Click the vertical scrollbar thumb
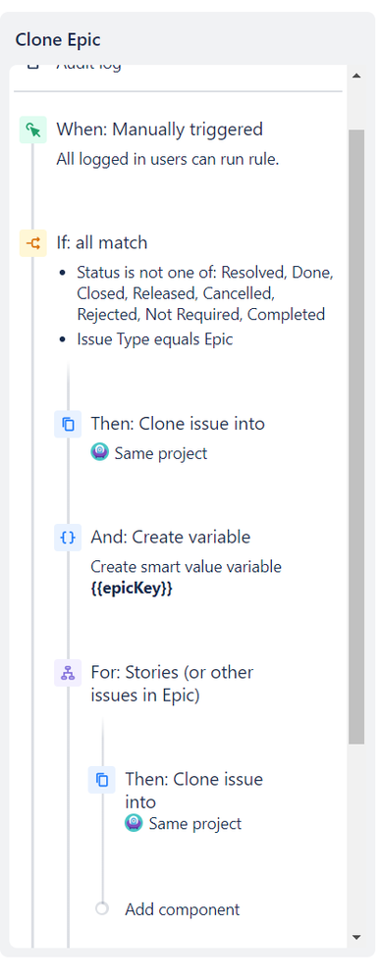The width and height of the screenshot is (380, 980). point(356,437)
